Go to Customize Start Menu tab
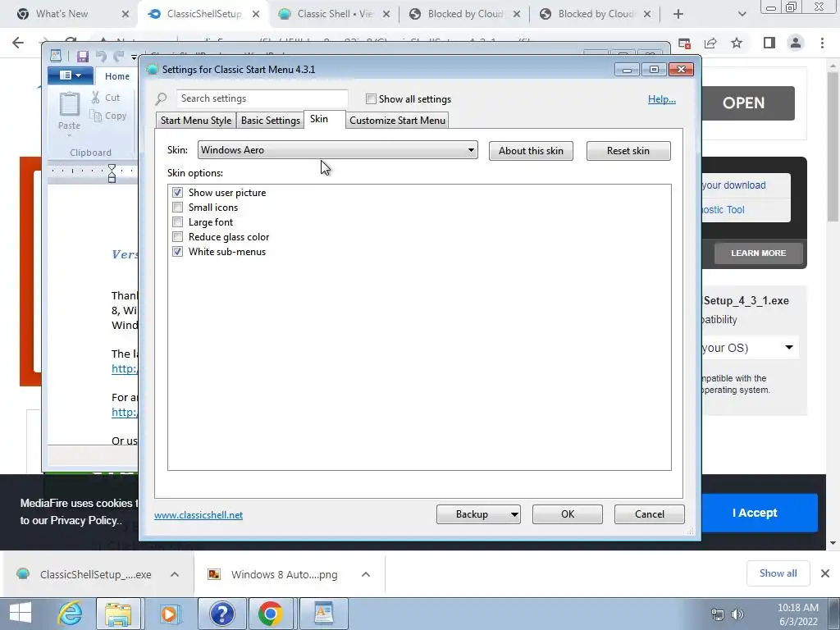Image resolution: width=840 pixels, height=630 pixels. tap(398, 120)
